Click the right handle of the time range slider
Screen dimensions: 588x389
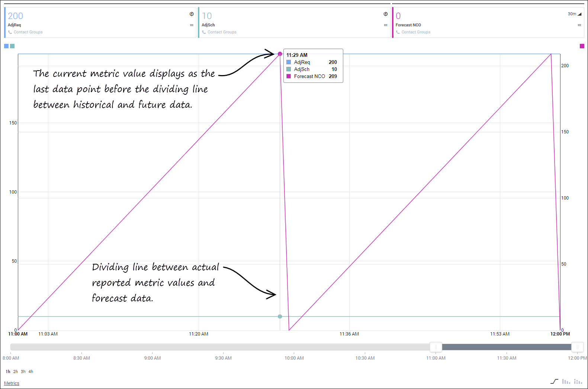[x=577, y=347]
